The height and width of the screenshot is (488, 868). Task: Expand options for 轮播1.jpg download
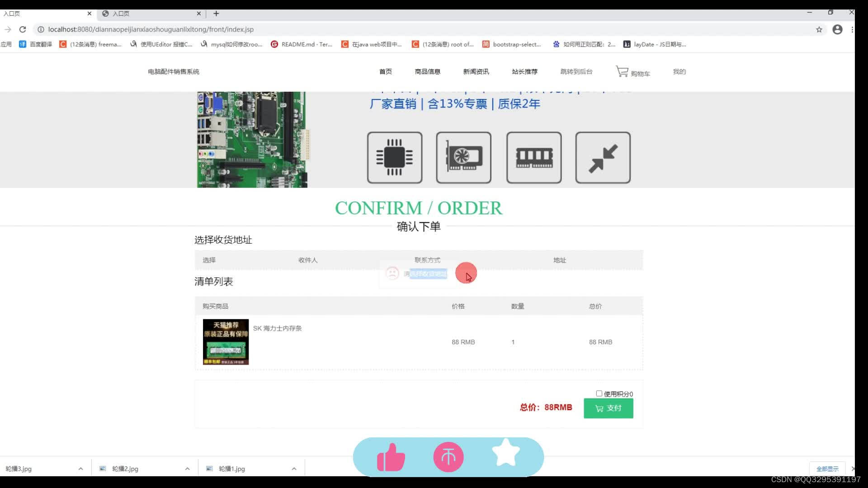[294, 469]
